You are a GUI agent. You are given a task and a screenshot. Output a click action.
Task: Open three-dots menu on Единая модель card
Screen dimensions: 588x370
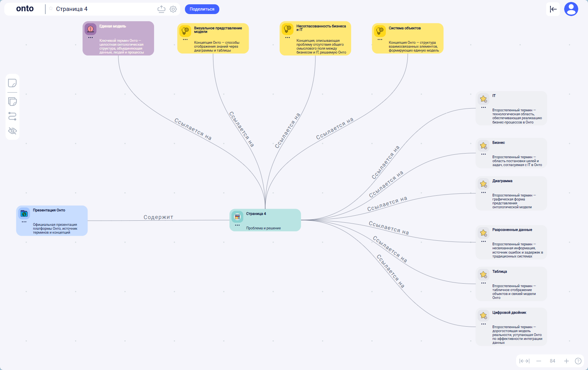point(90,38)
